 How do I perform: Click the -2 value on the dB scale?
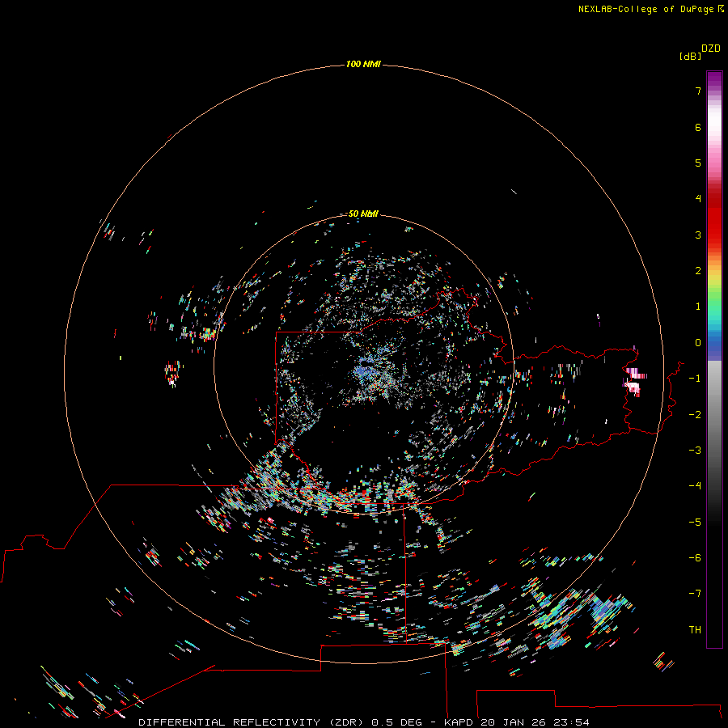click(695, 415)
